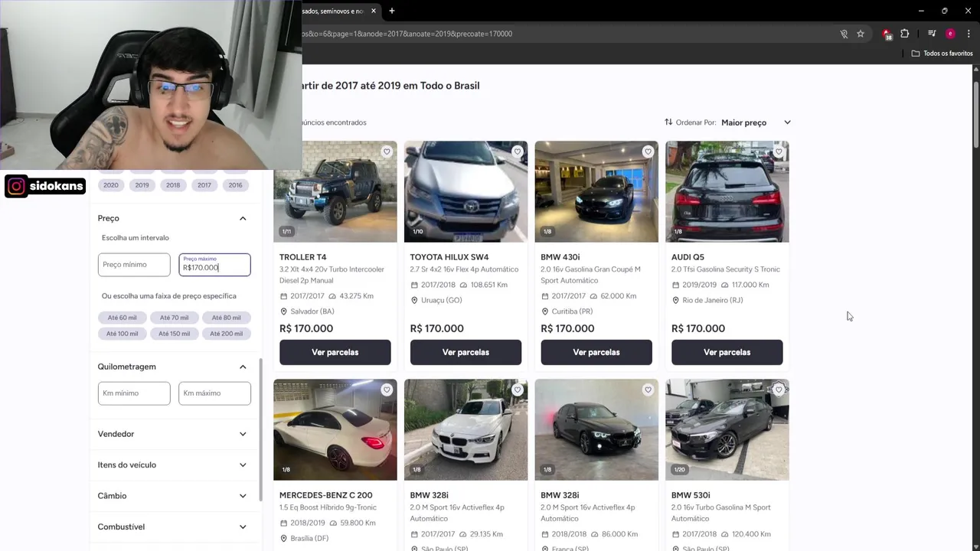Click Ver parcelas for the Troller T4
This screenshot has height=551, width=980.
point(335,352)
